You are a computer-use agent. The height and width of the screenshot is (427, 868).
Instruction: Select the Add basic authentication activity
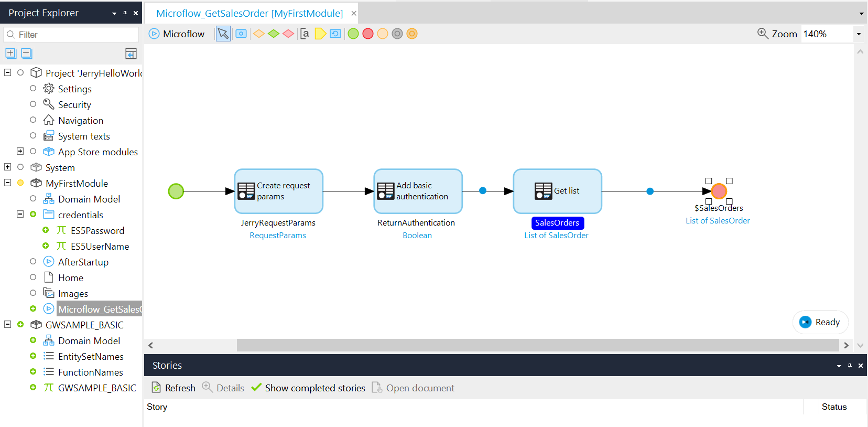(x=418, y=191)
